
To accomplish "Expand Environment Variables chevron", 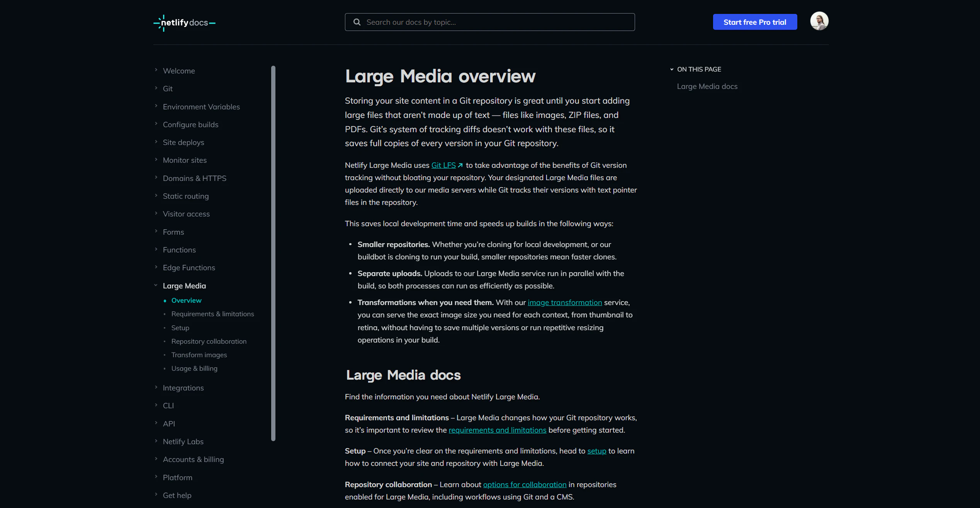I will pyautogui.click(x=156, y=106).
